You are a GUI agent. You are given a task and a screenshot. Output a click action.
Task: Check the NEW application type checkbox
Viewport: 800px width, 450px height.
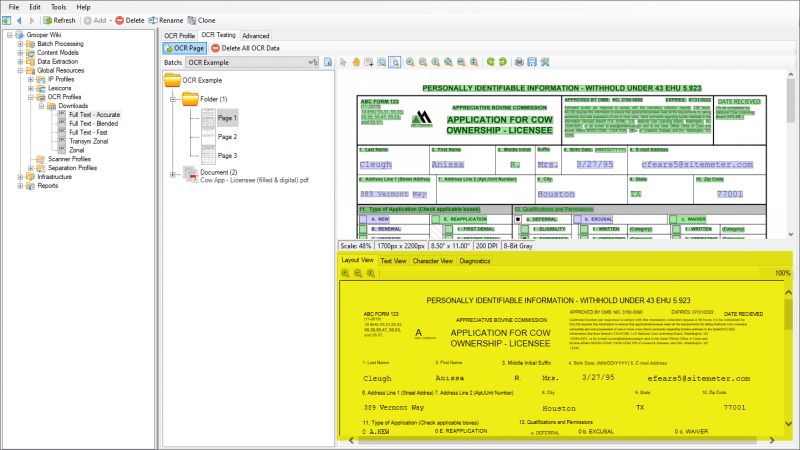tap(364, 217)
